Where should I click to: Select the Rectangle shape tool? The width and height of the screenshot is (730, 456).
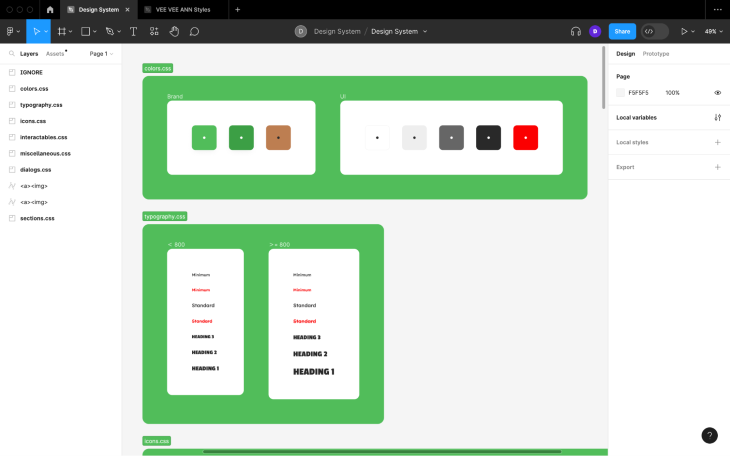85,31
